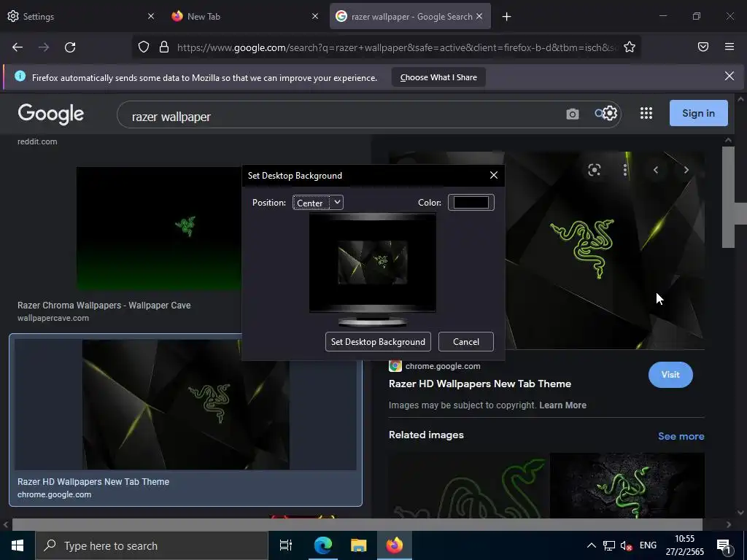Open the cracked-stone Razer related image
The height and width of the screenshot is (560, 747).
pos(627,485)
